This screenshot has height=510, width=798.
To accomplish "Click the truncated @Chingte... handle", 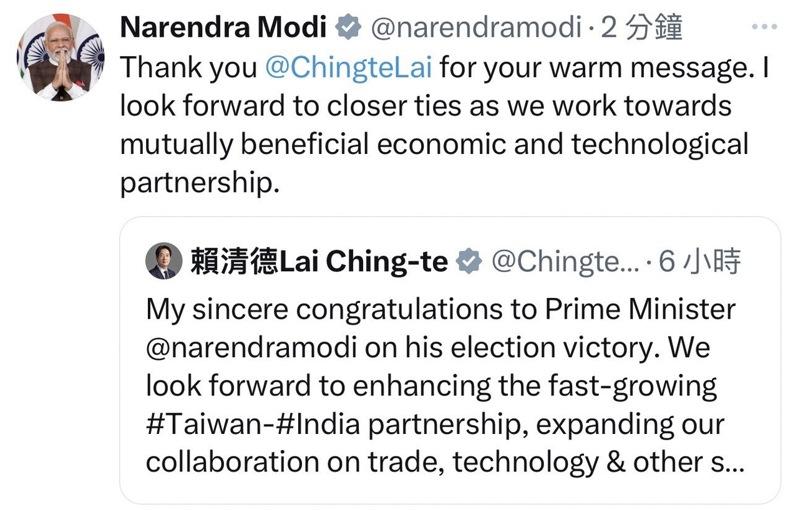I will (x=565, y=262).
